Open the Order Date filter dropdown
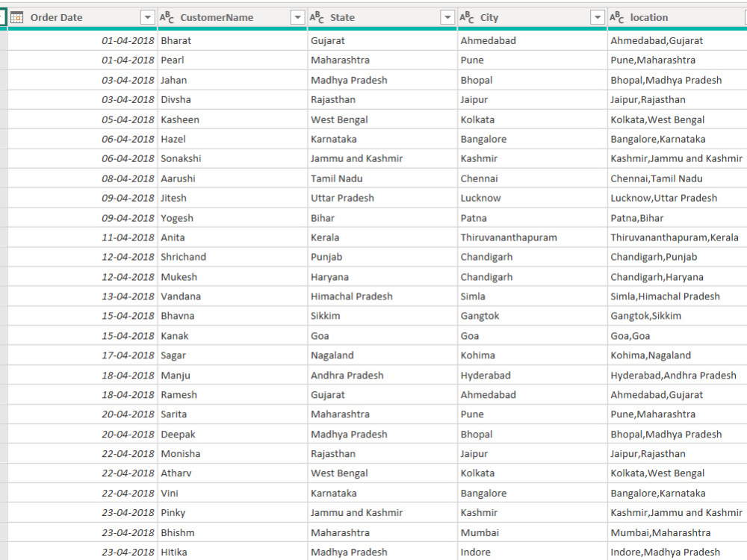This screenshot has width=747, height=560. pyautogui.click(x=148, y=18)
